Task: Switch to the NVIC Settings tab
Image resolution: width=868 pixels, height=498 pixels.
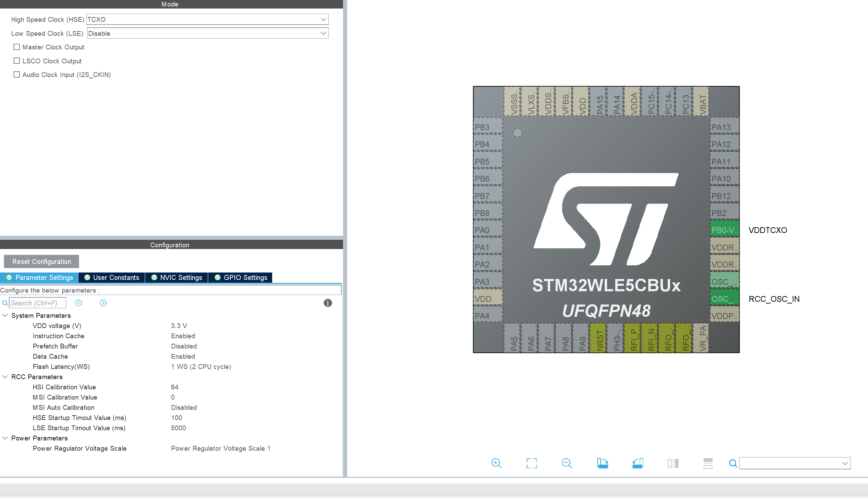Action: [176, 277]
